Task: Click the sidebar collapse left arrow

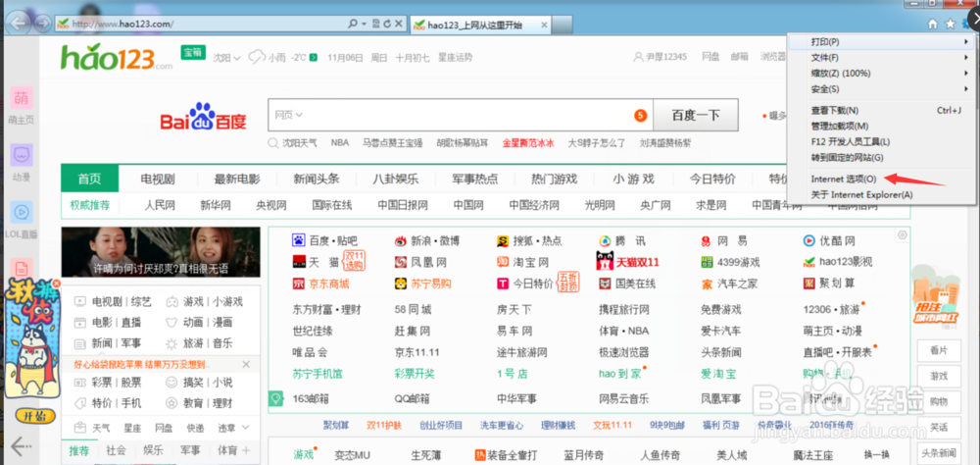Action: [x=21, y=446]
